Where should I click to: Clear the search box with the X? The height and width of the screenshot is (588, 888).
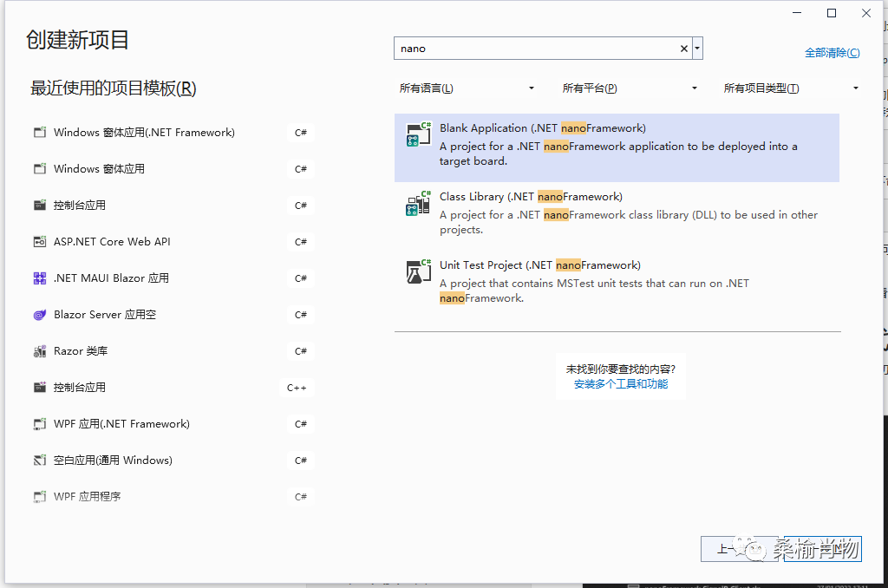tap(683, 48)
